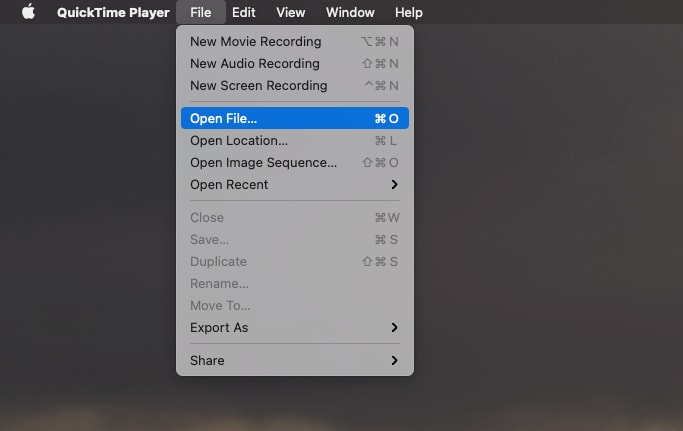Open the Edit menu
The width and height of the screenshot is (683, 431).
[243, 12]
